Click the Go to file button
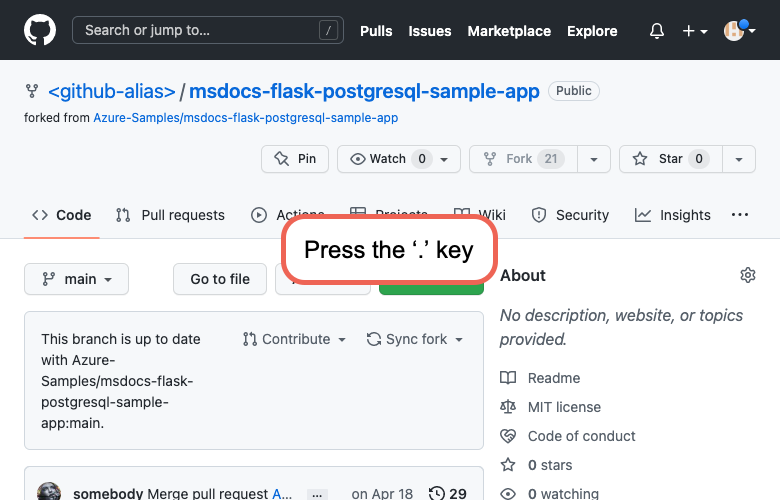 point(220,279)
